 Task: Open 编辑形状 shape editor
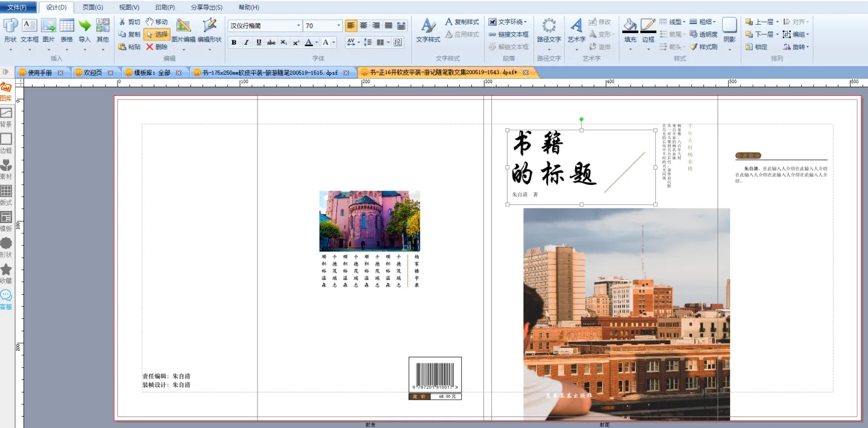tap(209, 31)
